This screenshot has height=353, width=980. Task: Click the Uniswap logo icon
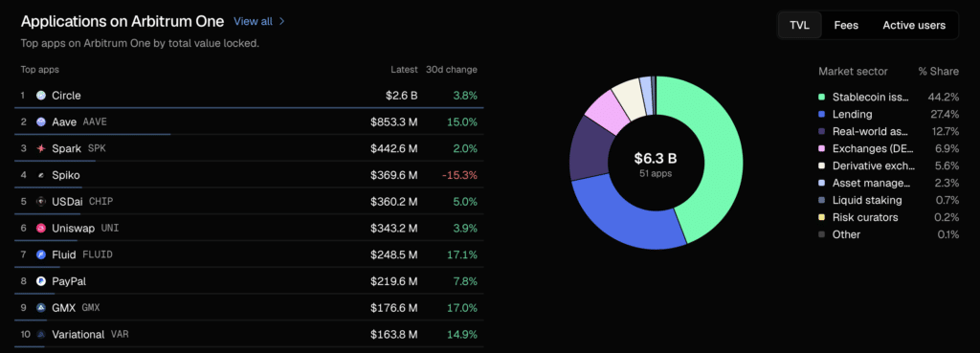41,228
